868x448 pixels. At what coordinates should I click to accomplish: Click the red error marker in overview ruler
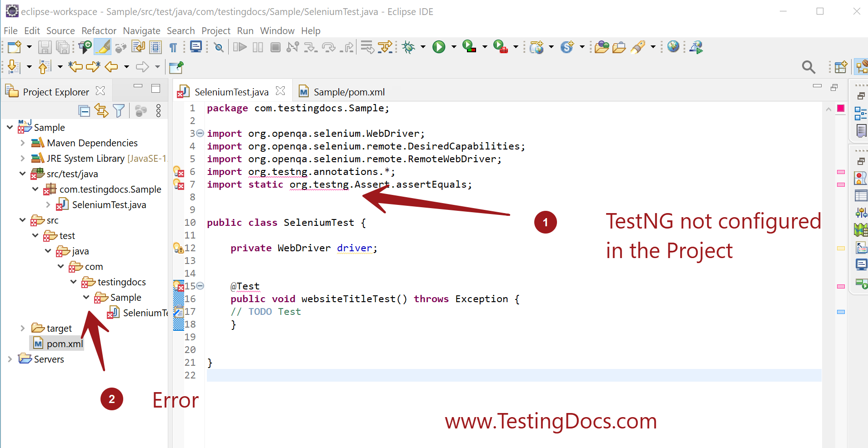[x=841, y=108]
